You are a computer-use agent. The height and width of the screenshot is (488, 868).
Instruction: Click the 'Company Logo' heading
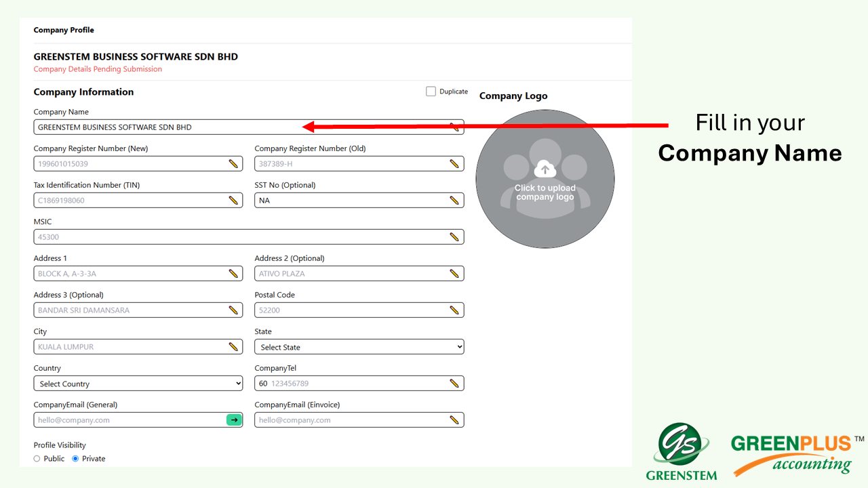click(513, 96)
